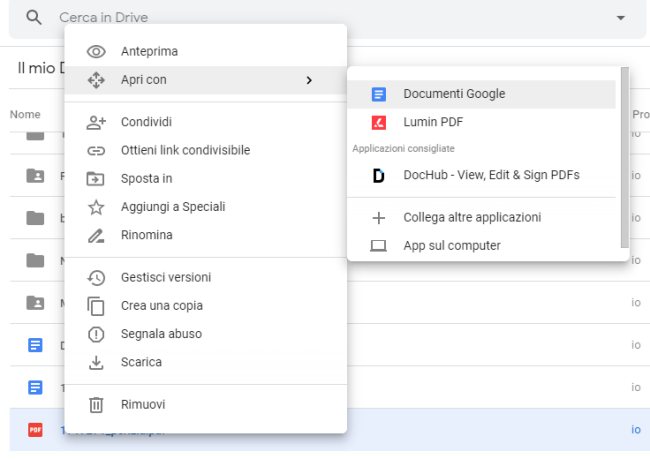Click the Il mio Drive breadcrumb
This screenshot has width=650, height=459.
[41, 68]
